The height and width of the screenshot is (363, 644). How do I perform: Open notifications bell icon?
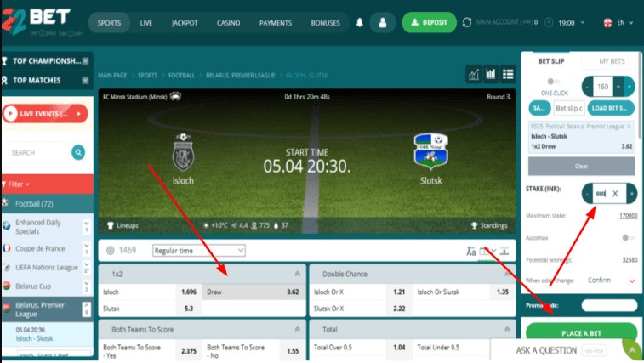pos(359,23)
